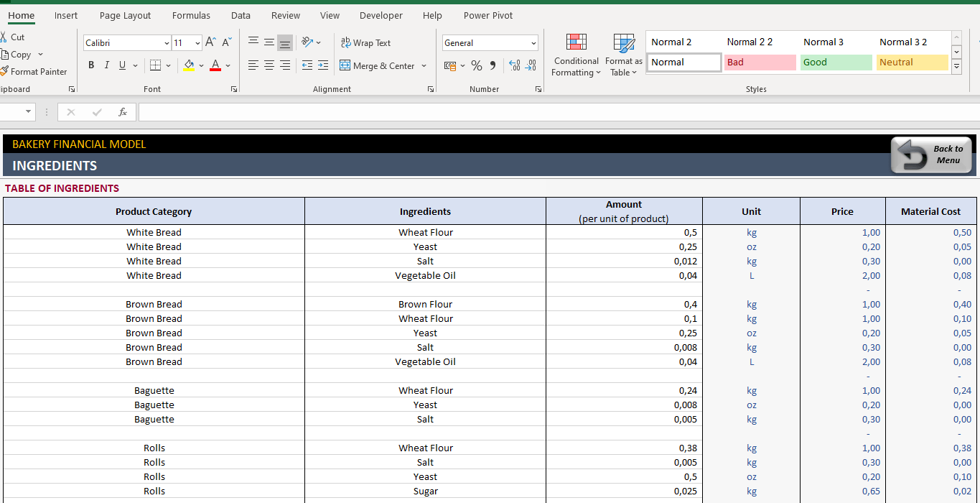Image resolution: width=980 pixels, height=503 pixels.
Task: Toggle bold formatting
Action: click(x=91, y=65)
